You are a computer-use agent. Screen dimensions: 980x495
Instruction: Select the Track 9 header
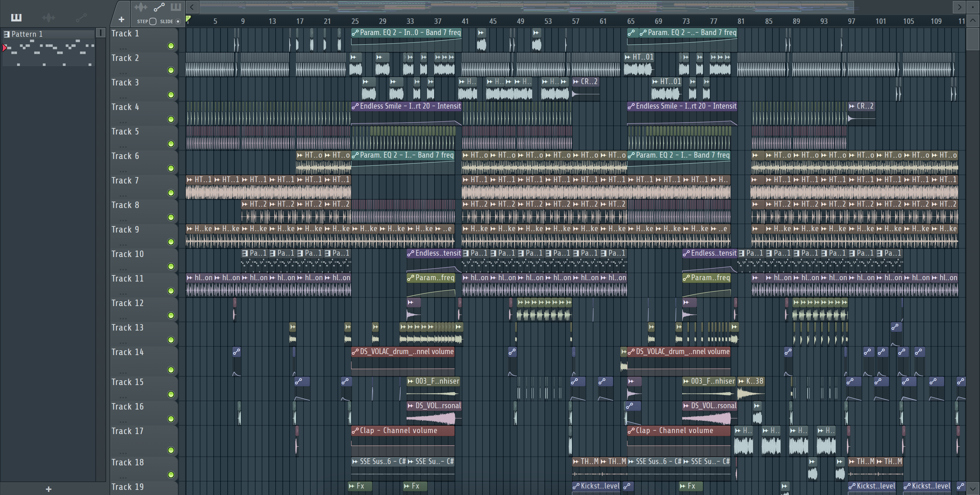pos(144,236)
